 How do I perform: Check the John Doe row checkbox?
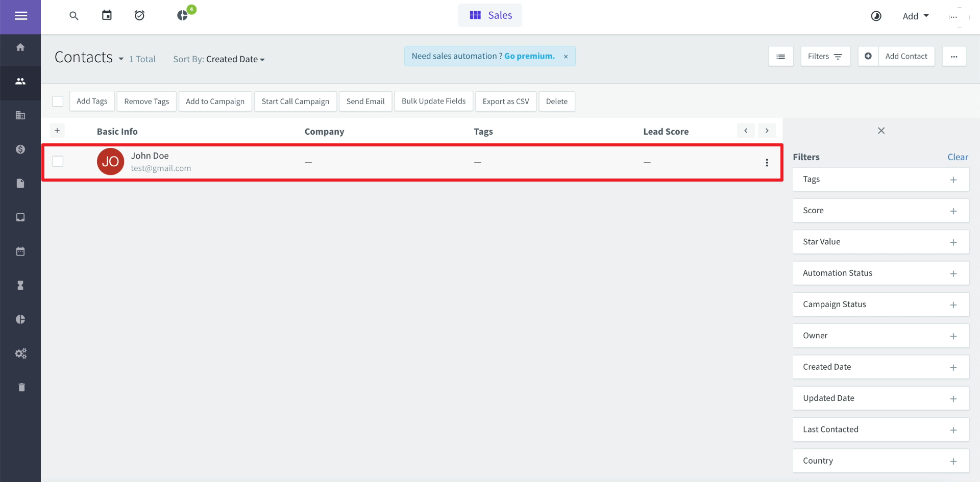pyautogui.click(x=58, y=161)
